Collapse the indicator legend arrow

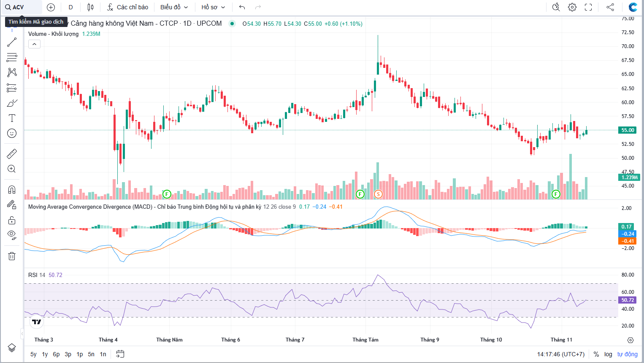pos(34,44)
